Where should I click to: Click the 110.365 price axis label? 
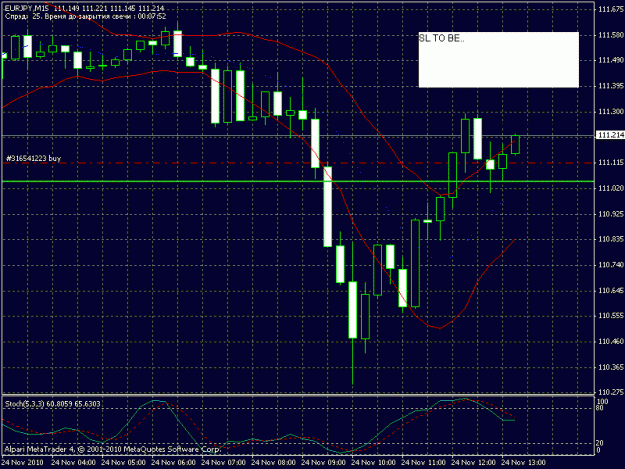point(611,367)
